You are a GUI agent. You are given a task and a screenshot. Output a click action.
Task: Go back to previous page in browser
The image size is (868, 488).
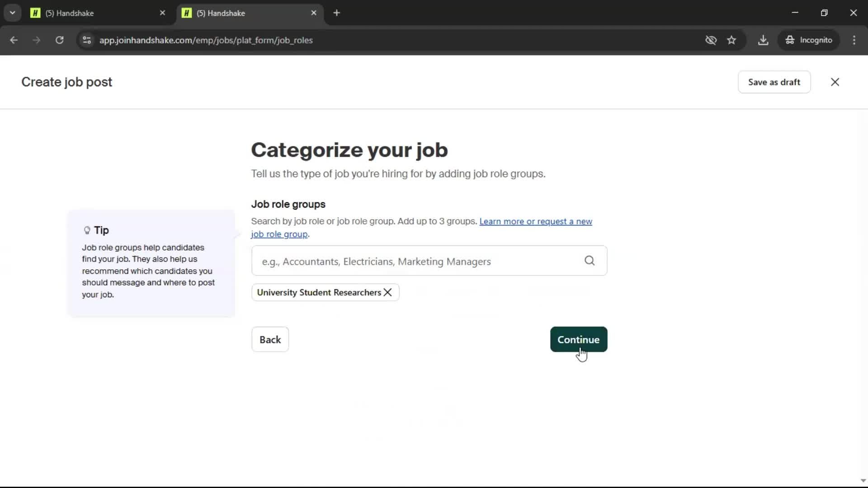click(x=14, y=40)
